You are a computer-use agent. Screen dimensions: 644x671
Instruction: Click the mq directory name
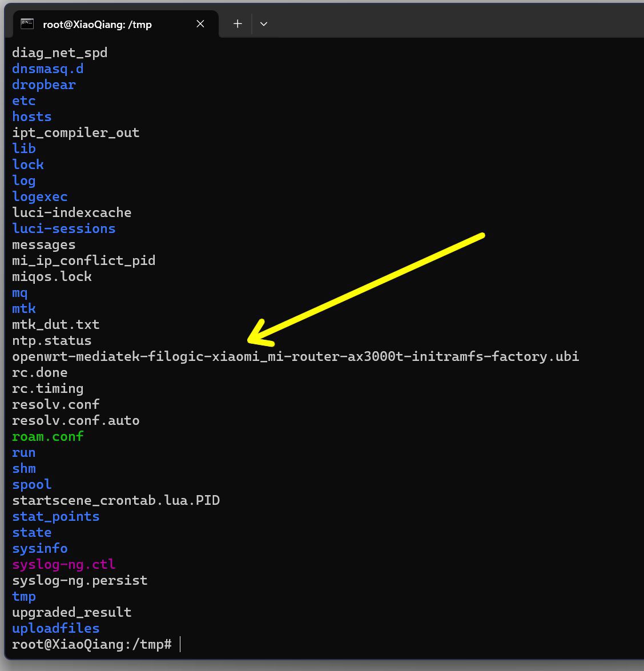pyautogui.click(x=19, y=293)
